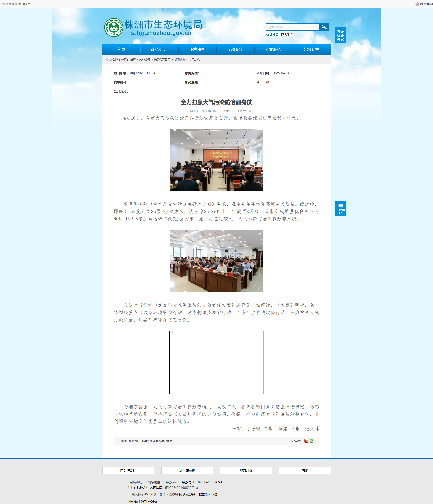
Task: Open the 环境保护 navigation menu
Action: tap(197, 49)
